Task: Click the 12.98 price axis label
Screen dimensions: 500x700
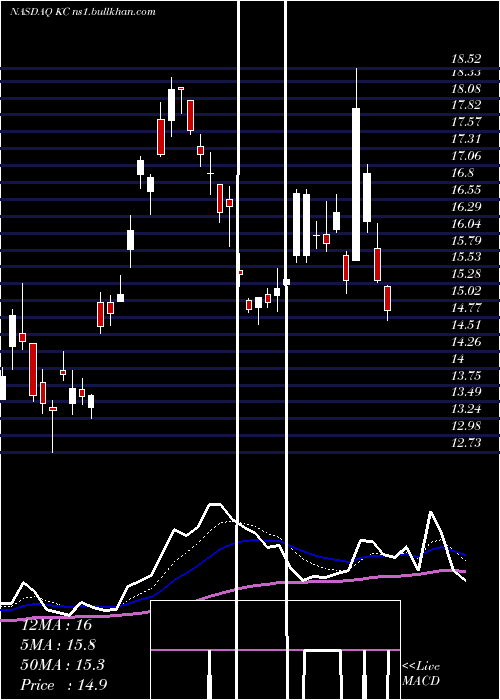Action: pyautogui.click(x=466, y=425)
